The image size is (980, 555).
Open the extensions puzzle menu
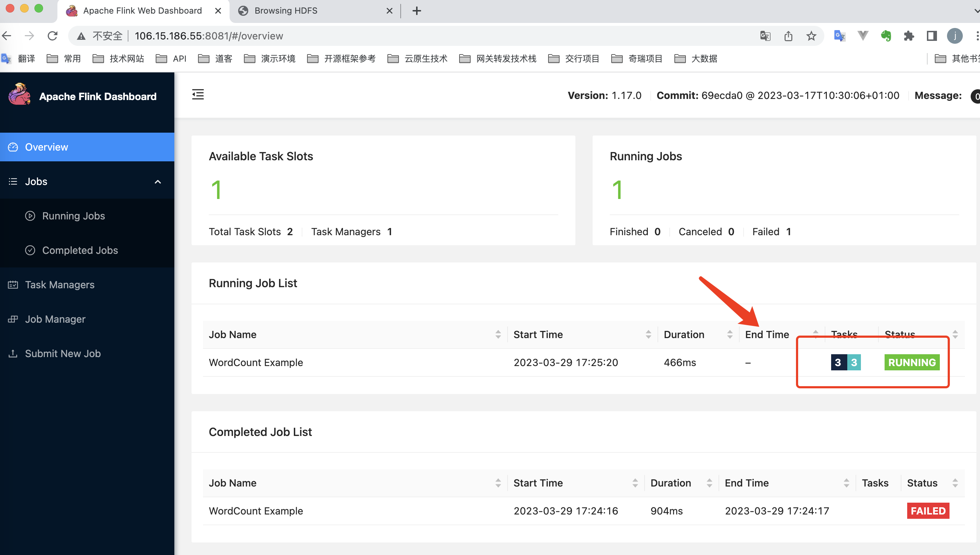[909, 36]
